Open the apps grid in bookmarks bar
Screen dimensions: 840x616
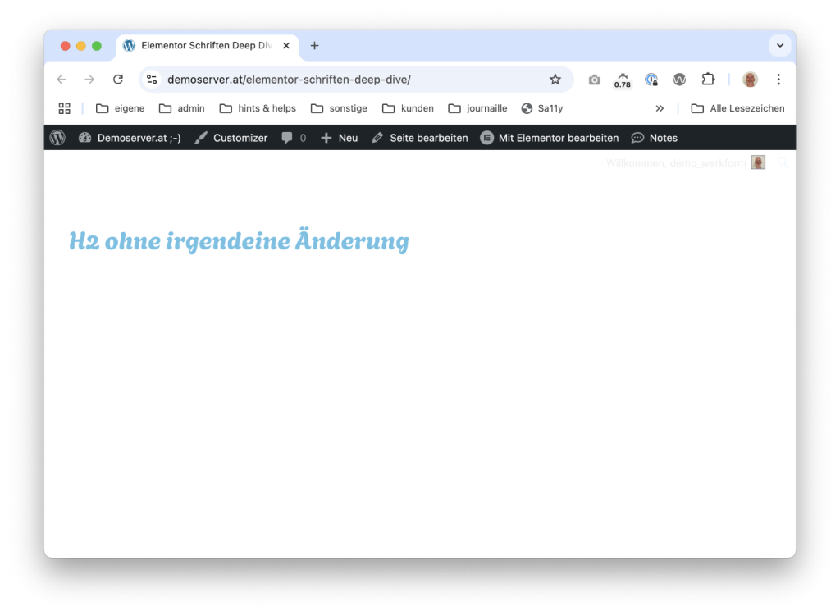click(x=65, y=108)
